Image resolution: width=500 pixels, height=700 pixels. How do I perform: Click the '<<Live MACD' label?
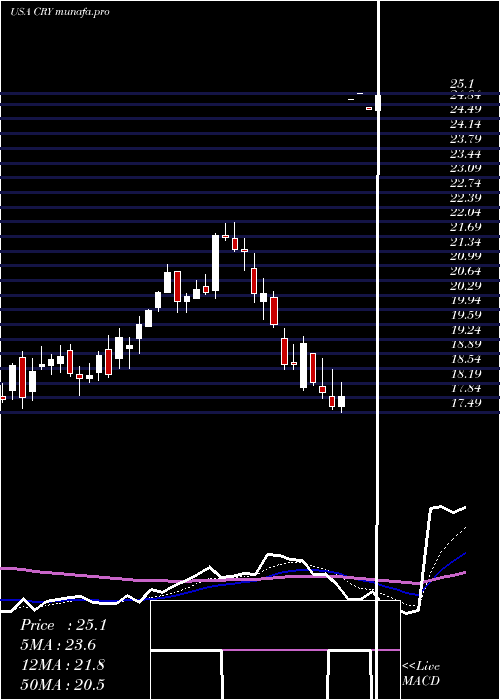click(421, 673)
